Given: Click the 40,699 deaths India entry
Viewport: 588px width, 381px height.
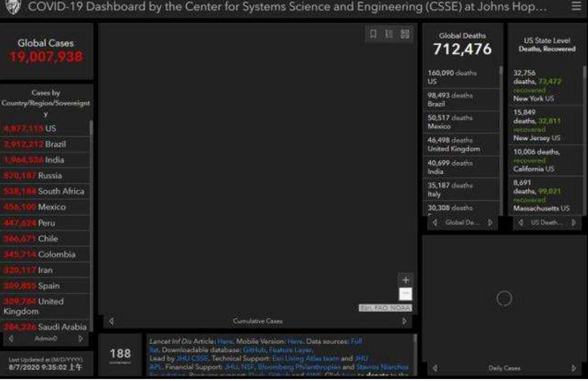Looking at the screenshot, I should click(x=462, y=167).
